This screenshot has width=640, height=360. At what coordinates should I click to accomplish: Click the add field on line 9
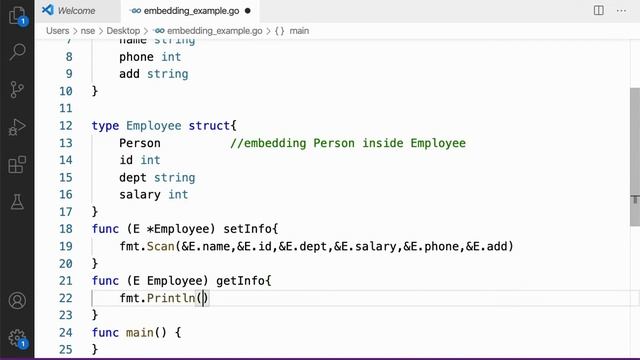pyautogui.click(x=129, y=74)
